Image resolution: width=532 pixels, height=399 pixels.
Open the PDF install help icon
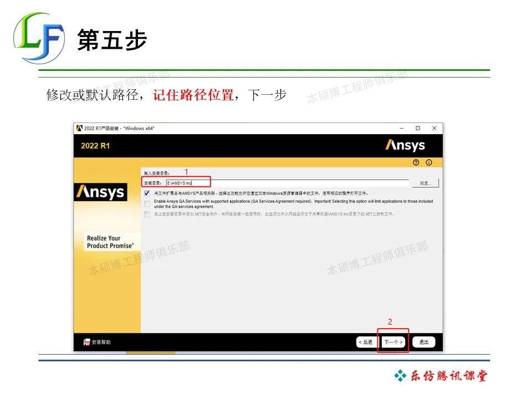(86, 342)
